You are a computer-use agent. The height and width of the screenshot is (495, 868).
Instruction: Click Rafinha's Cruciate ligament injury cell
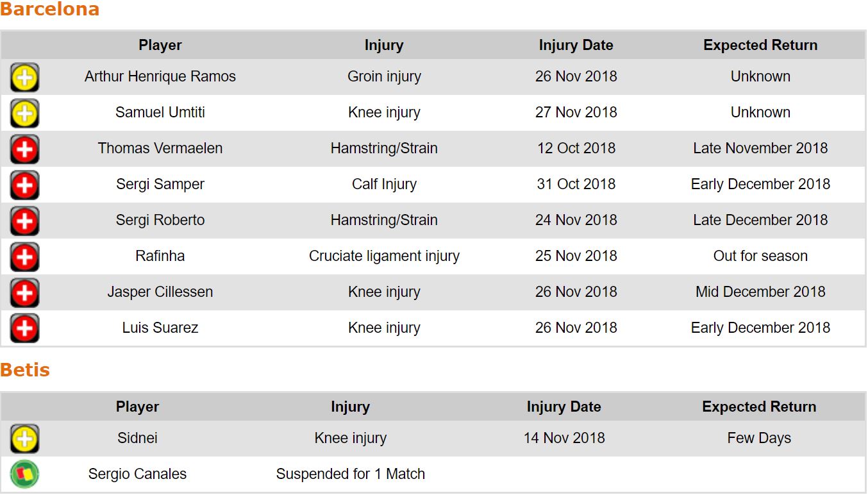pos(384,256)
